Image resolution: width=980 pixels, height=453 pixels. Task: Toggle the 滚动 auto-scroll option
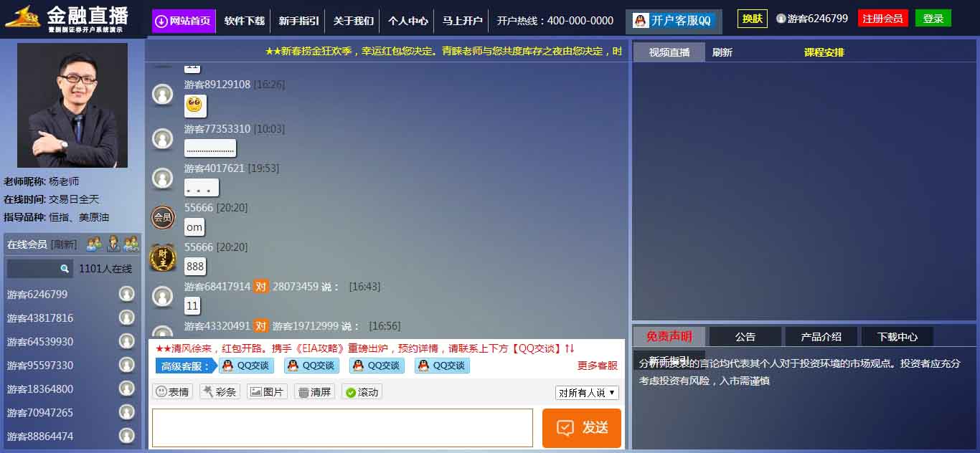pos(362,392)
